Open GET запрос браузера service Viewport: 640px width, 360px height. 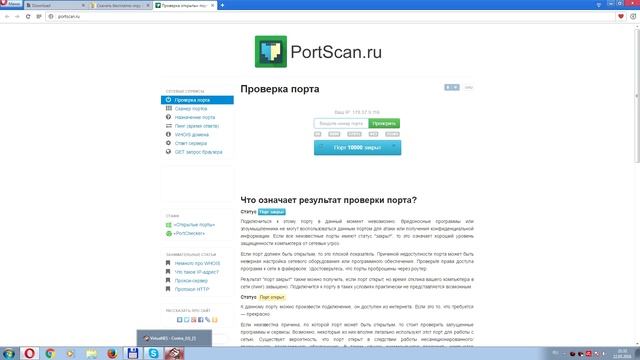pos(198,152)
